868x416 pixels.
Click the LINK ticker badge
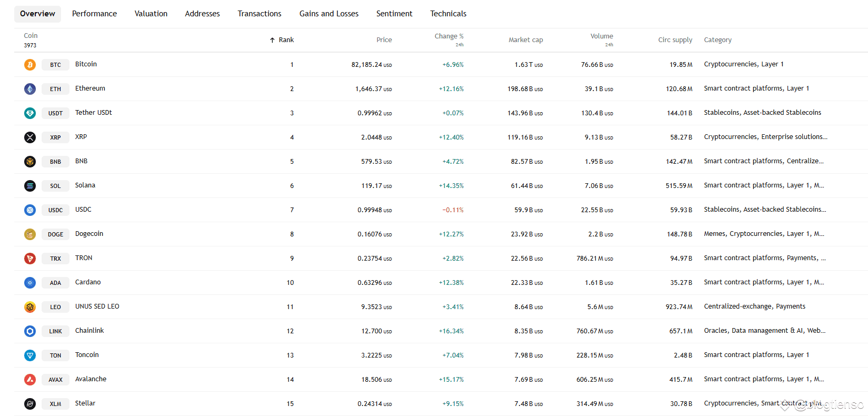coord(55,331)
